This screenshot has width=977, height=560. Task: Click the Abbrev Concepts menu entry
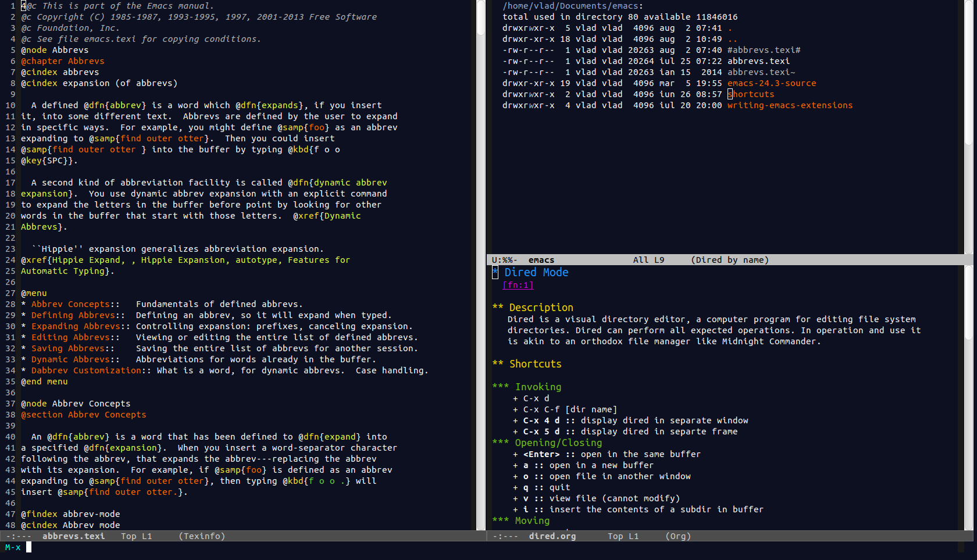pos(70,304)
